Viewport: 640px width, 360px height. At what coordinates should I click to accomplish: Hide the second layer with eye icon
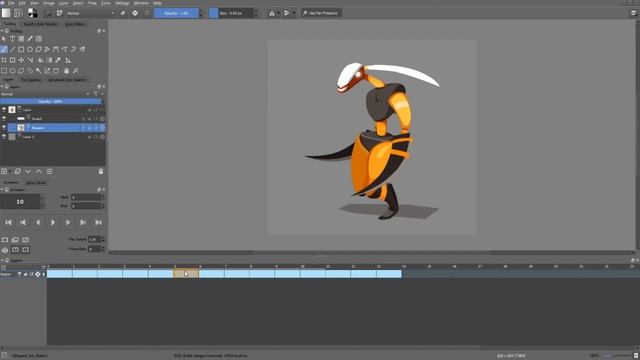pyautogui.click(x=4, y=118)
